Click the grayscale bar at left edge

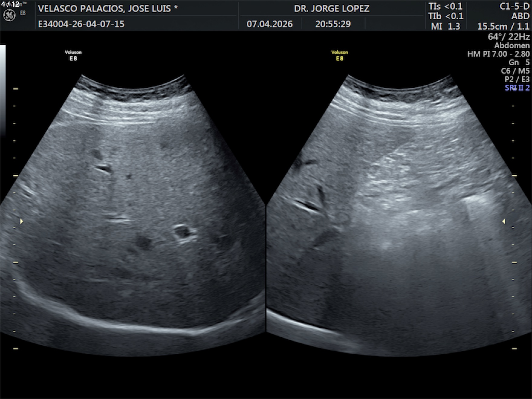pyautogui.click(x=3, y=91)
